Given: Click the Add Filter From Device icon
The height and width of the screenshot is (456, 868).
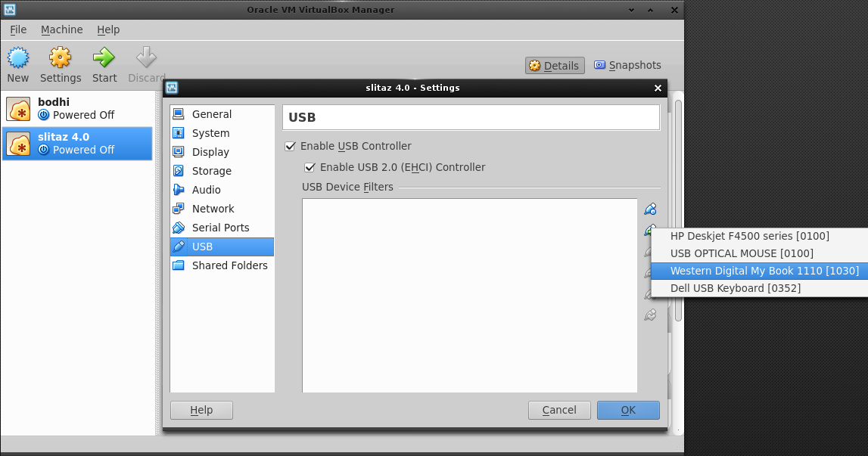Looking at the screenshot, I should pyautogui.click(x=650, y=230).
